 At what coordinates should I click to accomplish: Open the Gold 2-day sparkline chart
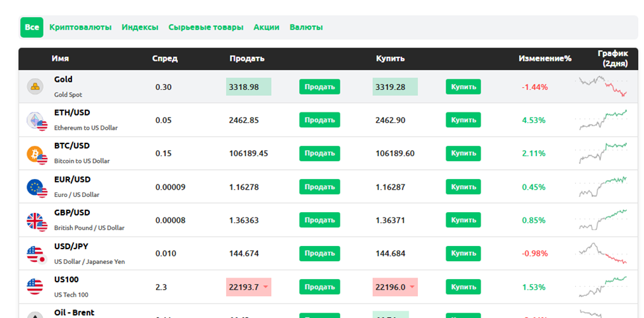pos(602,86)
